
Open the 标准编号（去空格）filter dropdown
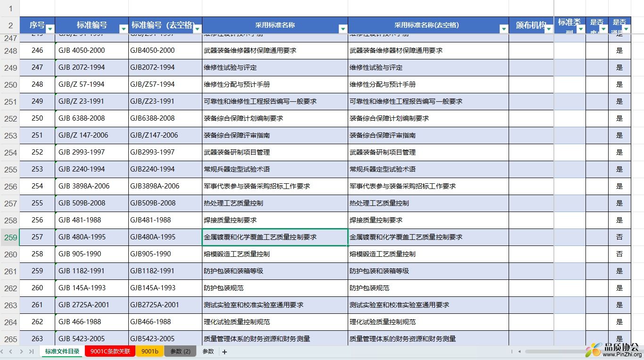(197, 29)
